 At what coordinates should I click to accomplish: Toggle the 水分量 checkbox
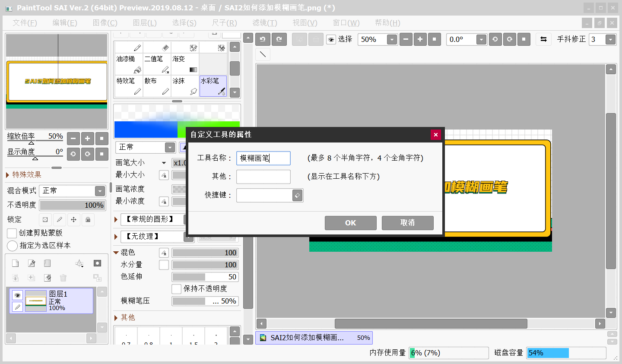coord(164,265)
